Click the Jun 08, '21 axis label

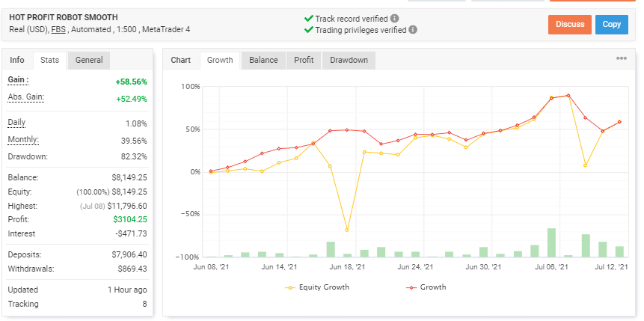pos(211,266)
